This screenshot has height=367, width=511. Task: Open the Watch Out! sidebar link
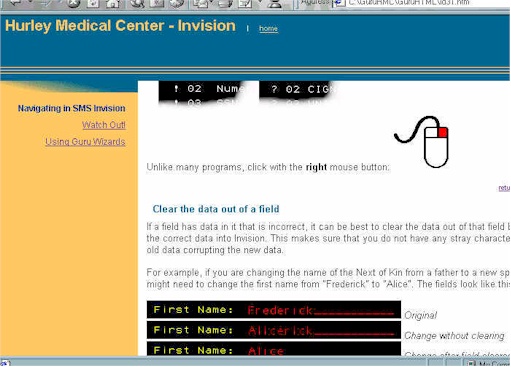click(104, 125)
